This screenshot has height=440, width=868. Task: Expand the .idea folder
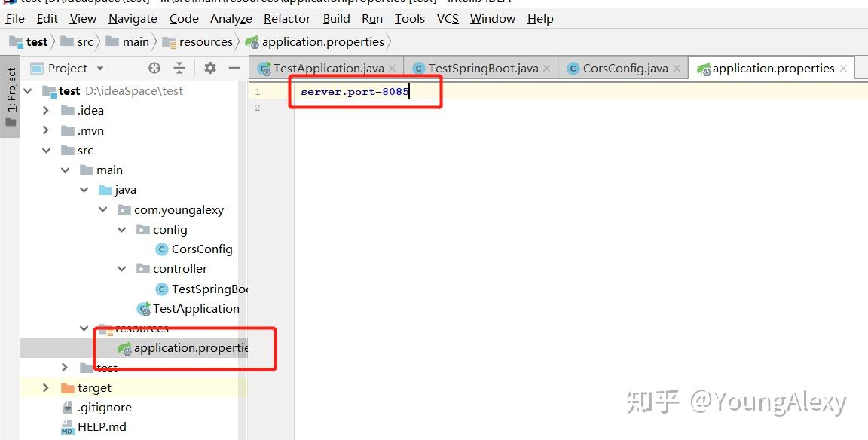(46, 110)
